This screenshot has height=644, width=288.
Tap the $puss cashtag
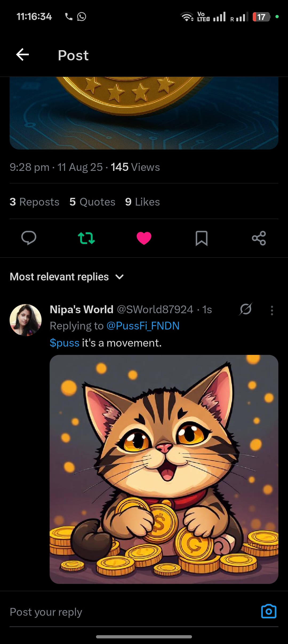click(65, 343)
